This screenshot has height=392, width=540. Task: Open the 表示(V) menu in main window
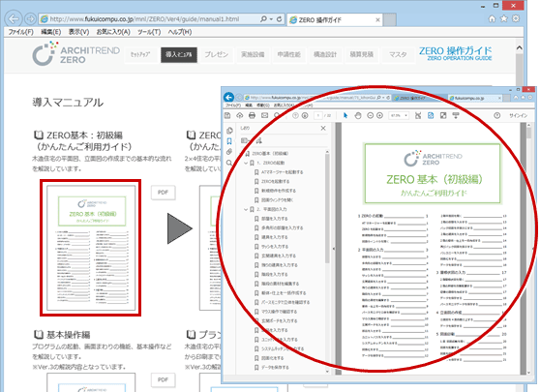78,32
